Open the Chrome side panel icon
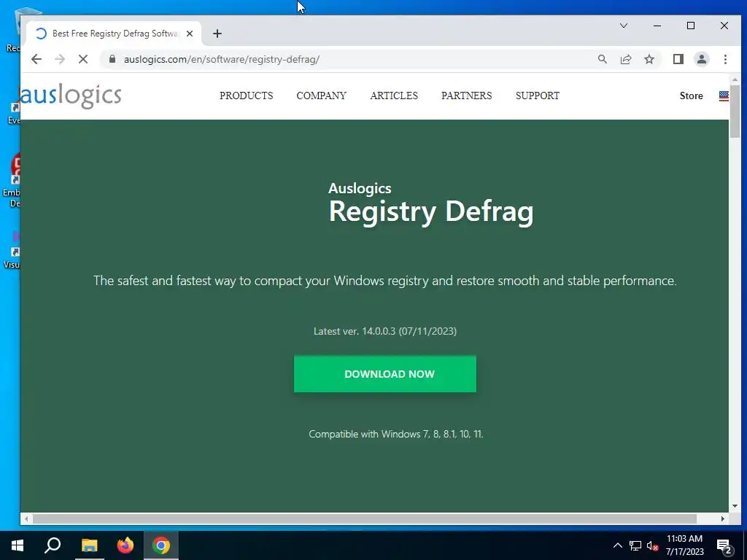This screenshot has height=560, width=747. (678, 59)
